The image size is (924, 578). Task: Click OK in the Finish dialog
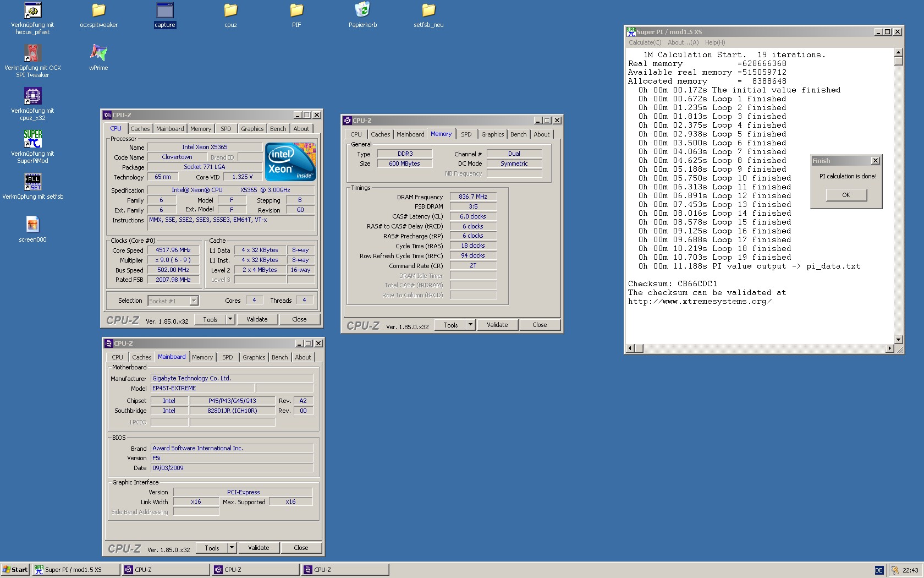click(846, 195)
